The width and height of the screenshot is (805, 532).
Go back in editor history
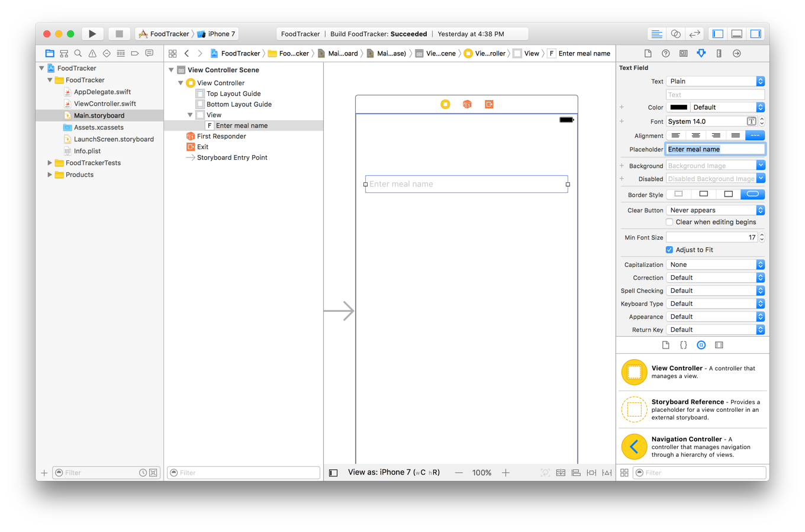[x=187, y=53]
